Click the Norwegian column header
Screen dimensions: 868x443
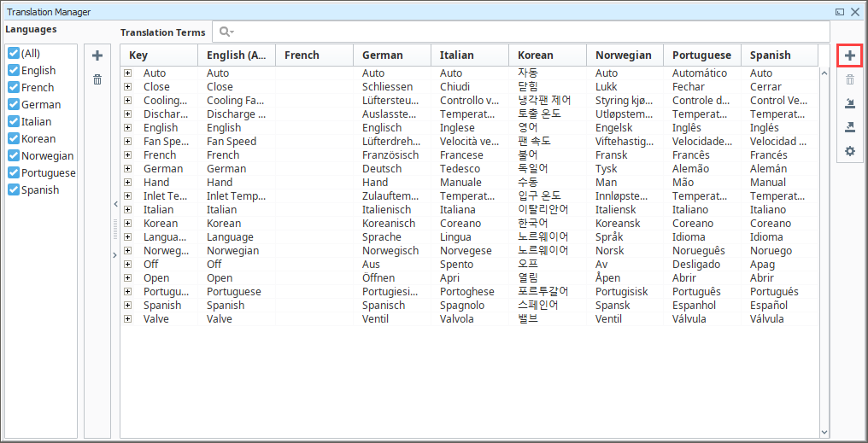tap(625, 55)
